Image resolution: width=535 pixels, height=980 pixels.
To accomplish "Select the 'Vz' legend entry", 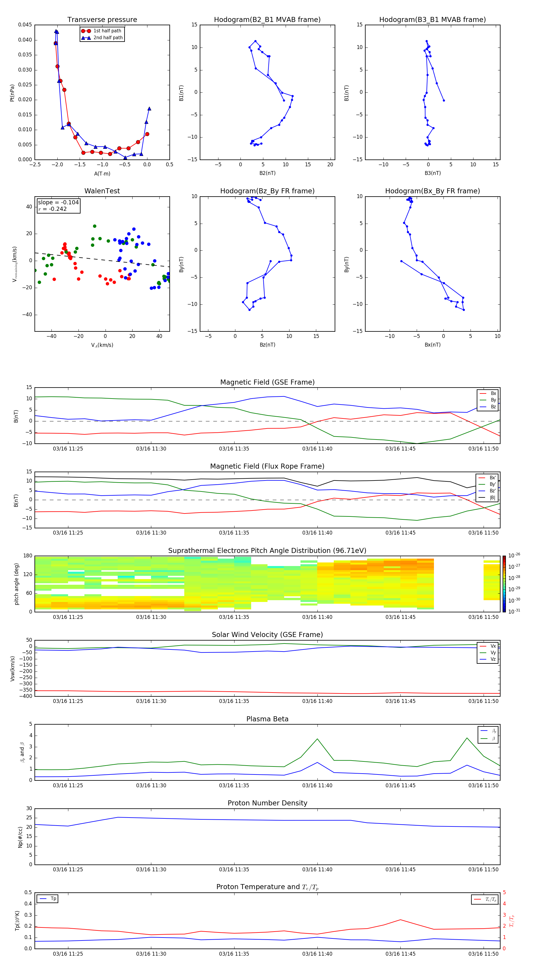I will (x=488, y=659).
